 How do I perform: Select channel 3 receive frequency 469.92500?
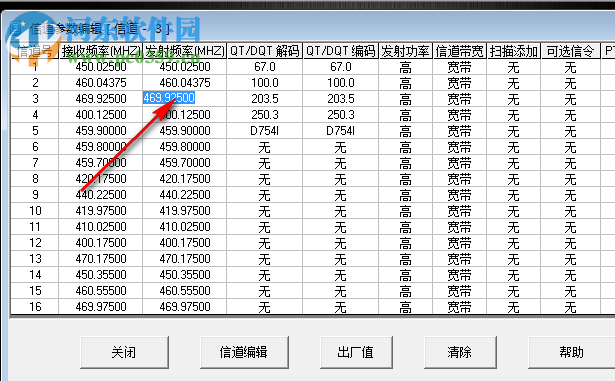pos(101,99)
